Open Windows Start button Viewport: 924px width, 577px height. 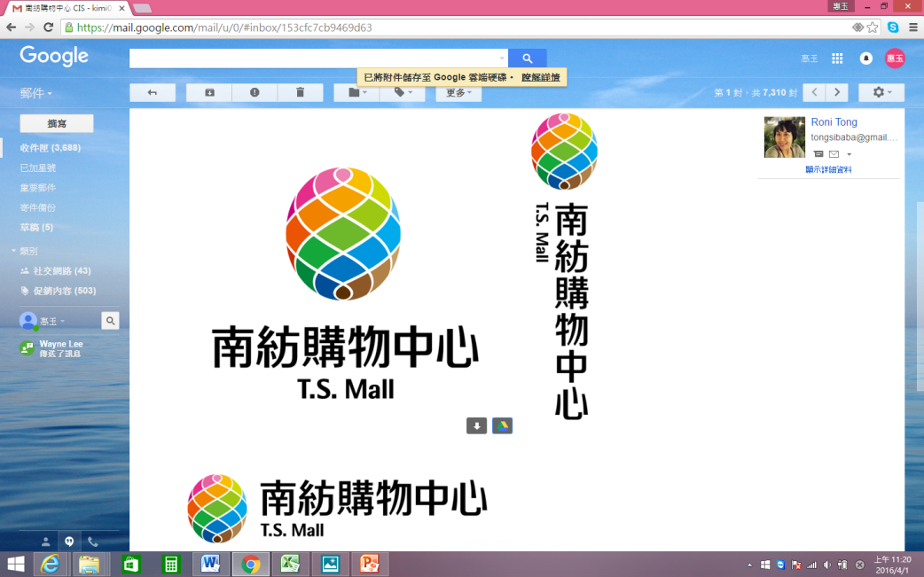15,564
